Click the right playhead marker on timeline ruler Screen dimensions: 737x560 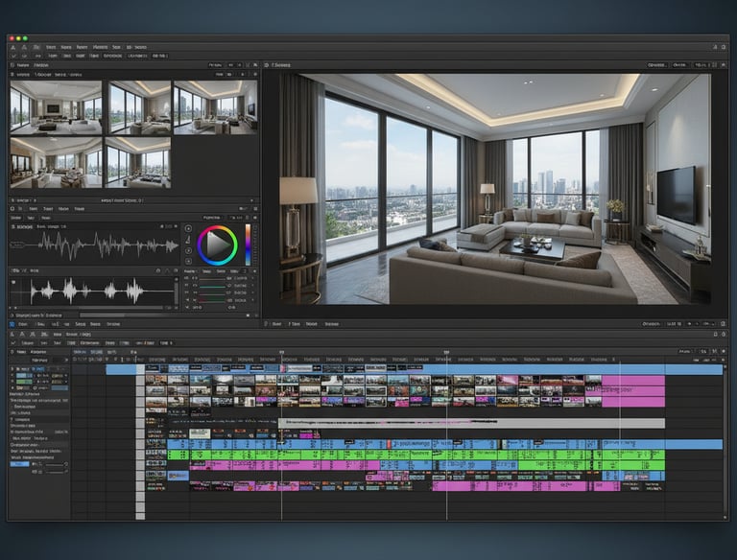tap(446, 352)
